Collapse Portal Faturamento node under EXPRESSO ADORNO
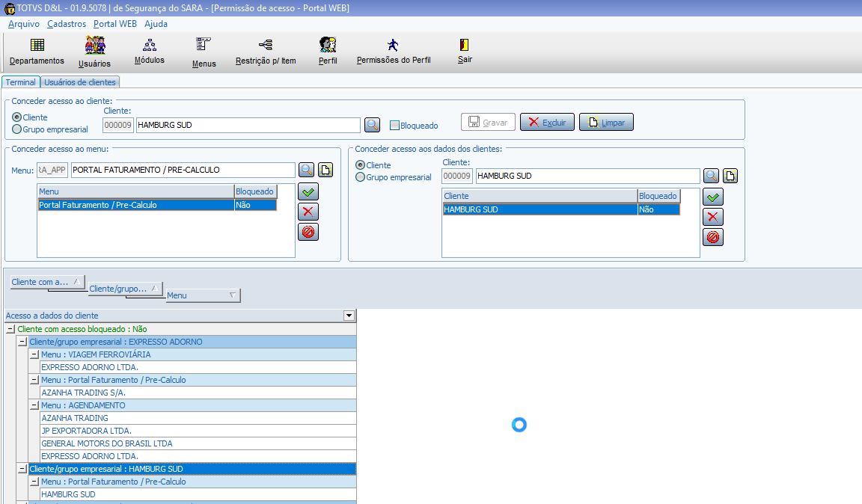 34,380
